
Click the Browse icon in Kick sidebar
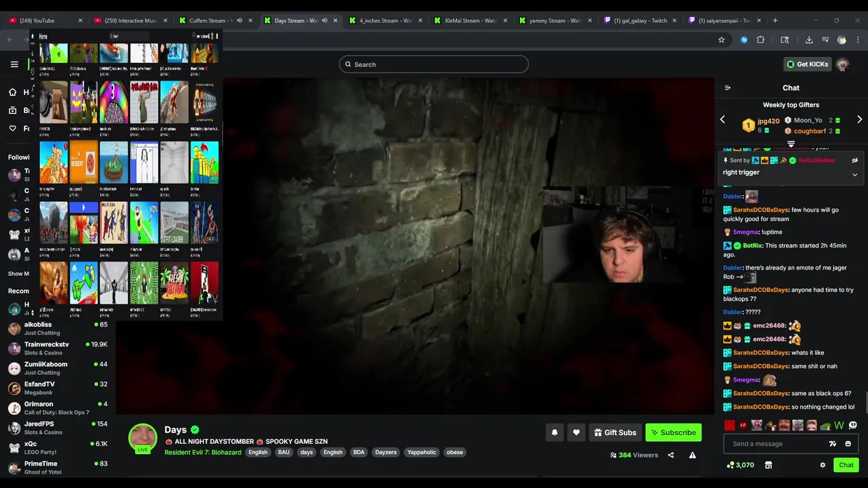click(x=12, y=110)
